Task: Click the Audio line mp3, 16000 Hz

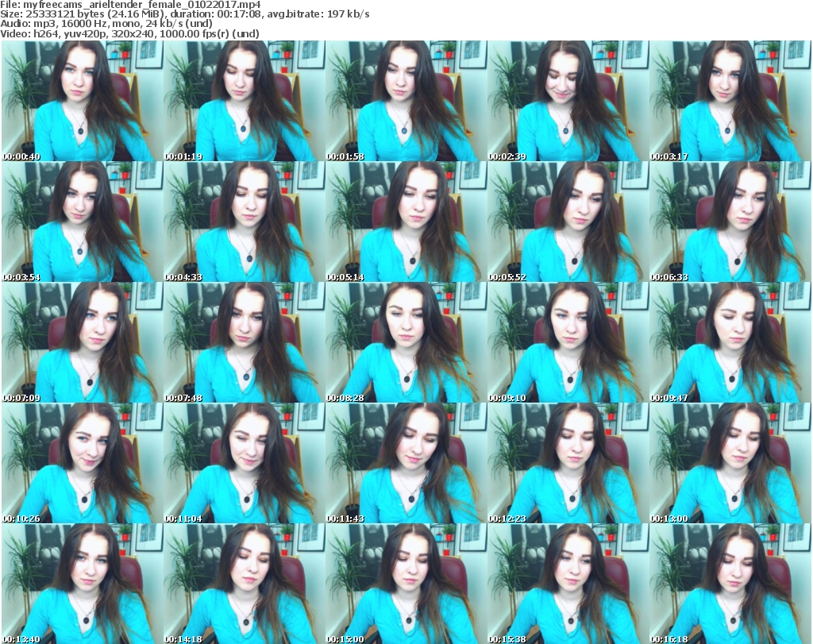Action: coord(67,24)
